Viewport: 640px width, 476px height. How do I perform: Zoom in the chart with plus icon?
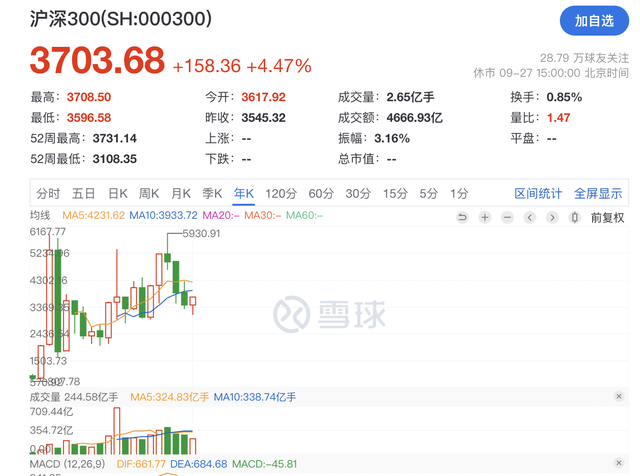484,218
